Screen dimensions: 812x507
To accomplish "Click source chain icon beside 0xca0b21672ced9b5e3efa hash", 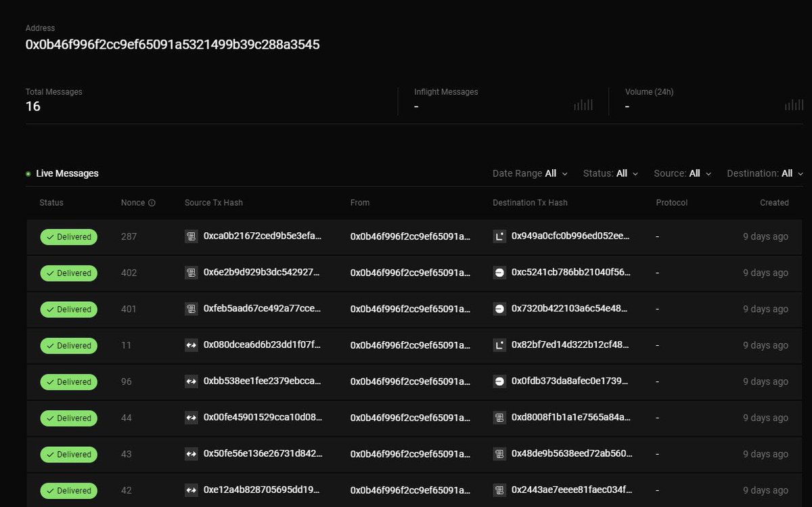I will [x=191, y=236].
